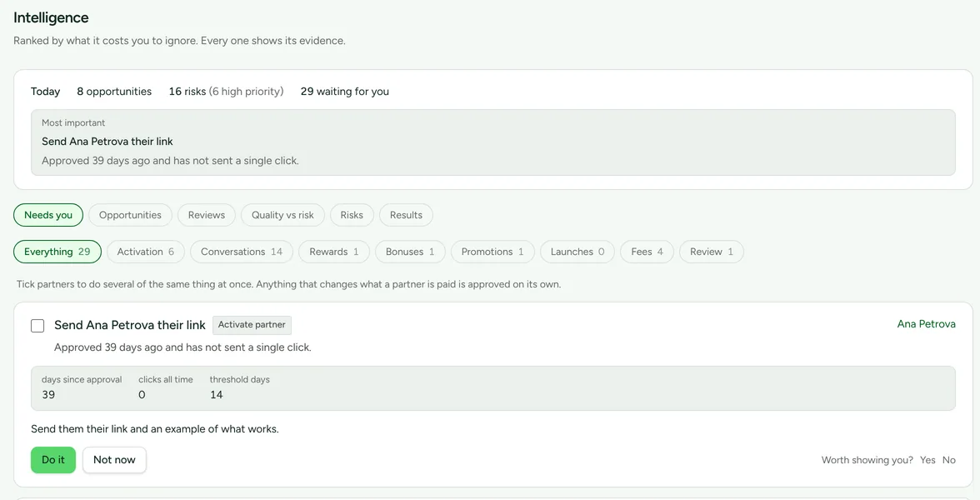Switch to the Opportunities tab
Image resolution: width=980 pixels, height=500 pixels.
tap(130, 215)
